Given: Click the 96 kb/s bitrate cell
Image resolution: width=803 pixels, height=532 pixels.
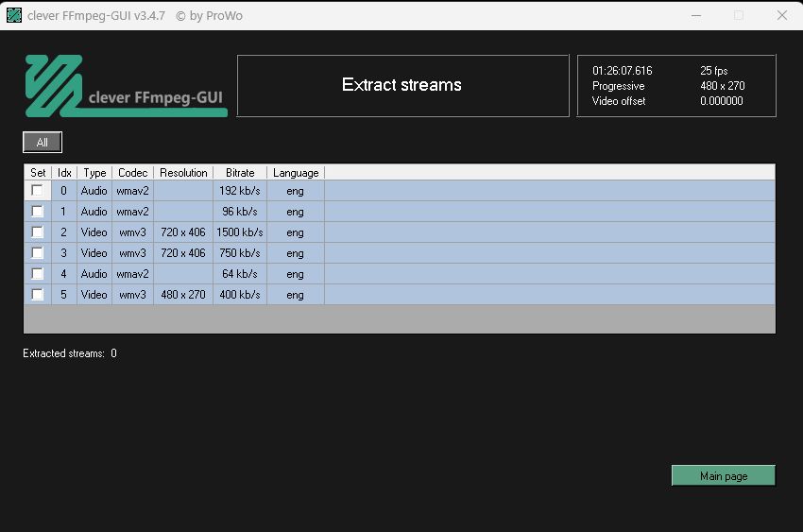Looking at the screenshot, I should tap(240, 212).
